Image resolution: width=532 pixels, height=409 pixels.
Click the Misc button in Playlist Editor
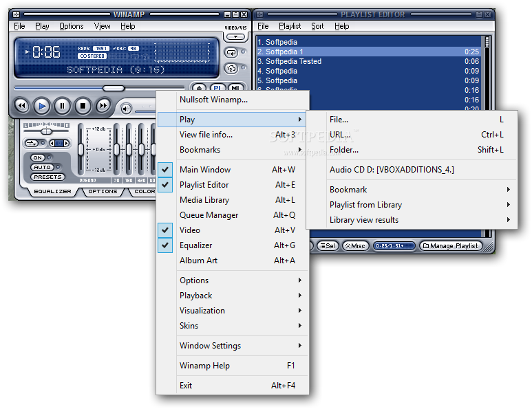(355, 245)
